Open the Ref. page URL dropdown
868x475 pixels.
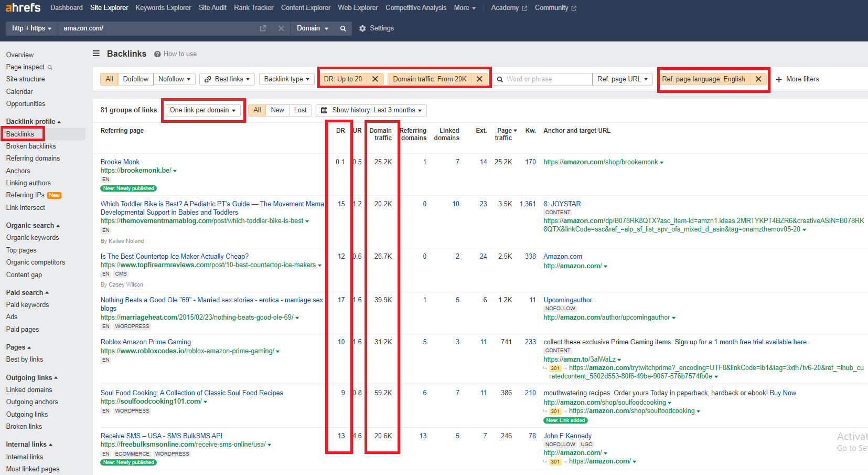[623, 79]
